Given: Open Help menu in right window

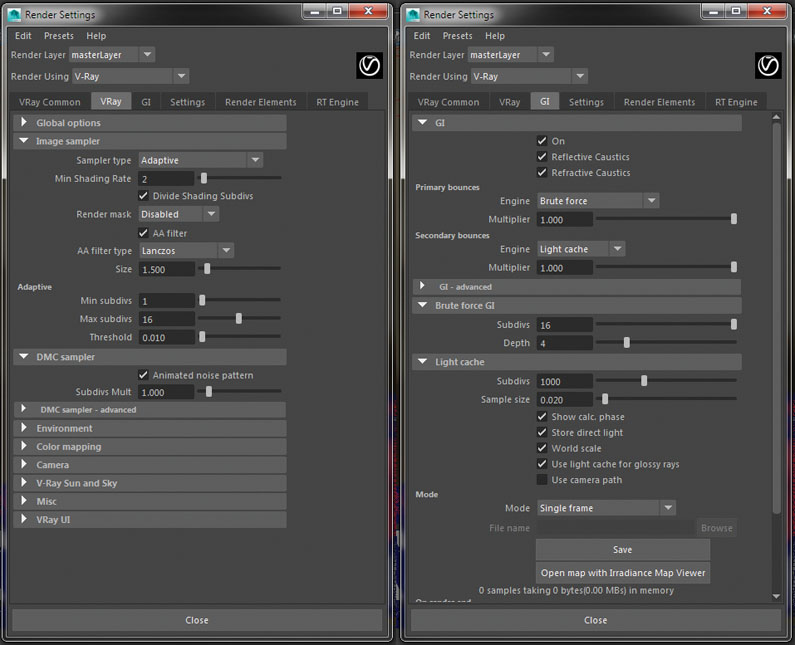Looking at the screenshot, I should (x=495, y=36).
